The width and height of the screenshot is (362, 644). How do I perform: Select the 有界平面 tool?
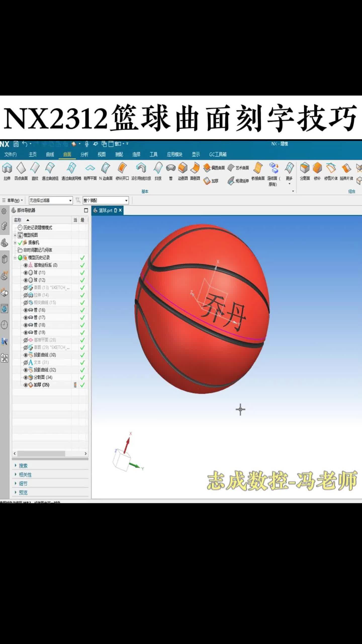[x=90, y=171]
